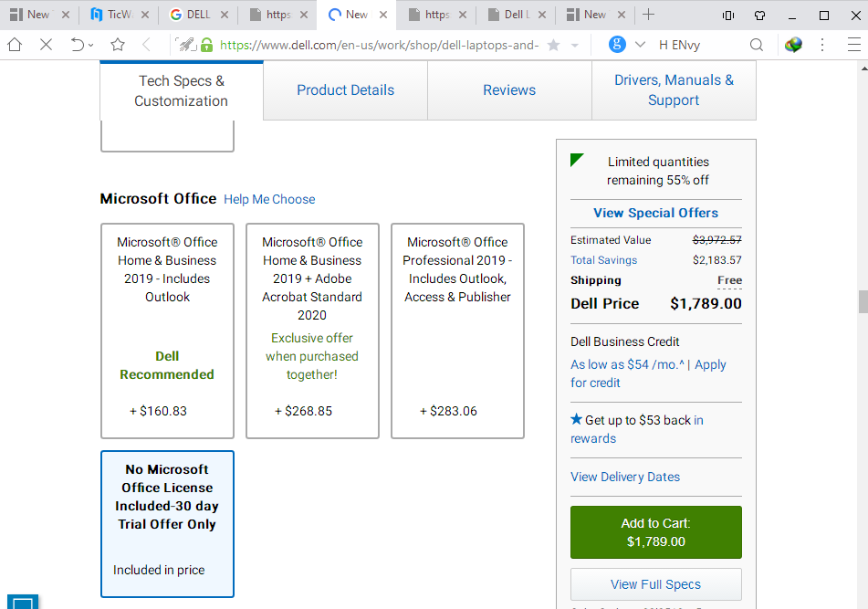Go to the browser home page
The width and height of the screenshot is (868, 609).
point(15,45)
